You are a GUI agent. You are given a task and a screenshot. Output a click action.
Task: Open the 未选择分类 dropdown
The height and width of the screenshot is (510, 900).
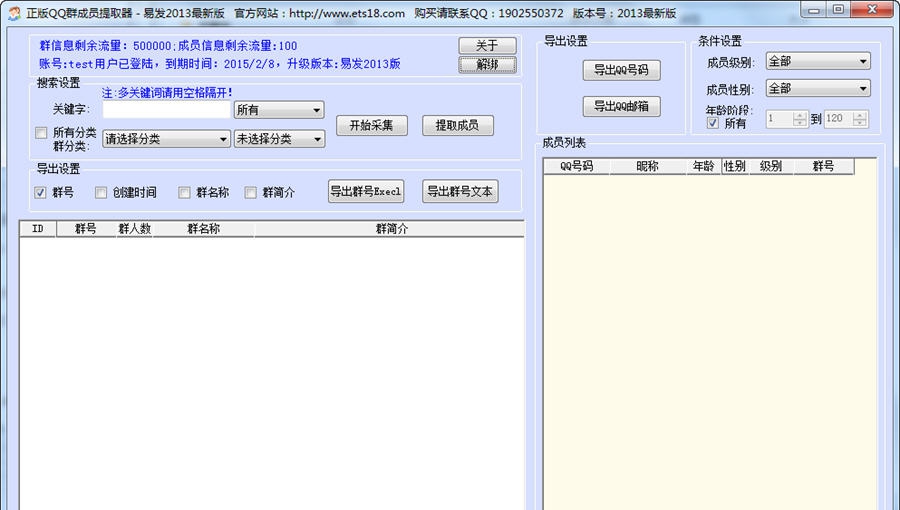point(279,139)
